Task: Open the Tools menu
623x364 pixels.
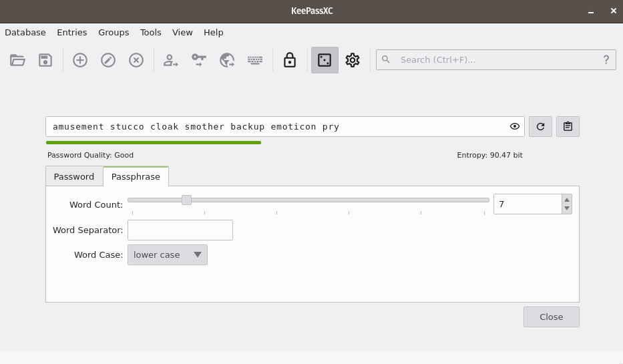Action: [x=151, y=33]
